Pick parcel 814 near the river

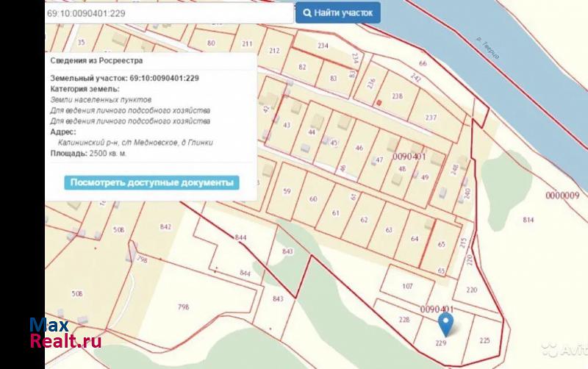[528, 220]
